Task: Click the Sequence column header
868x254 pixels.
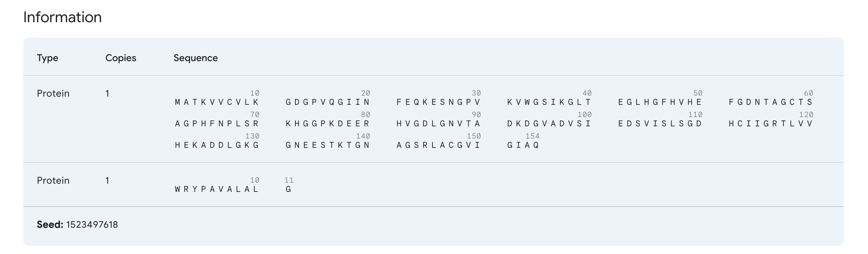Action: 196,58
